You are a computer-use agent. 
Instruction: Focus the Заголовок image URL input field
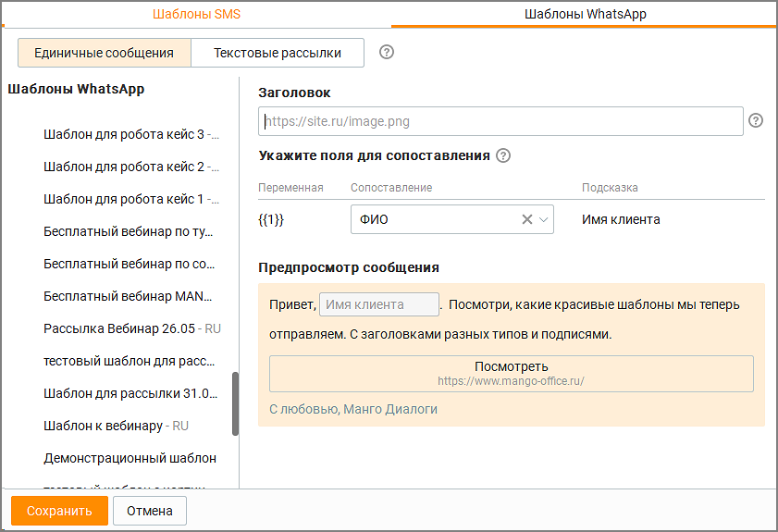pos(500,121)
